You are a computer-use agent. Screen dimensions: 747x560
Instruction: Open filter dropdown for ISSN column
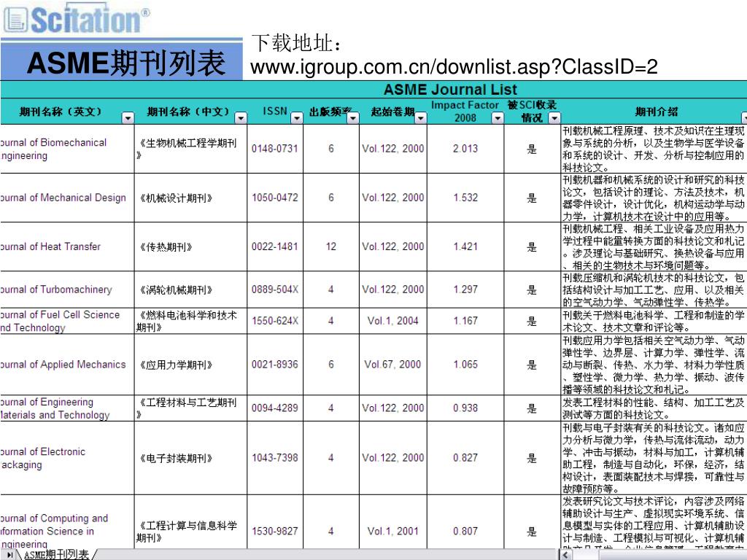tap(297, 117)
